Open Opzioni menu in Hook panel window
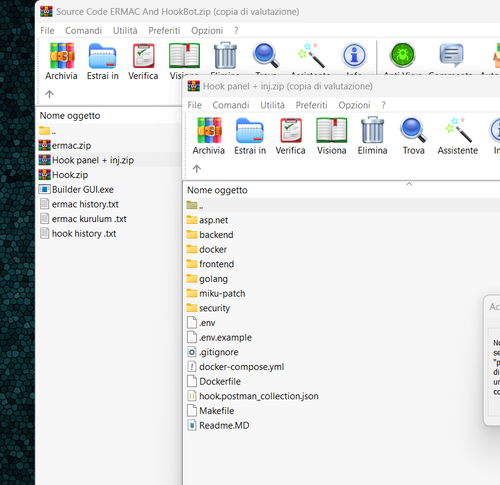This screenshot has width=500, height=485. pyautogui.click(x=354, y=105)
